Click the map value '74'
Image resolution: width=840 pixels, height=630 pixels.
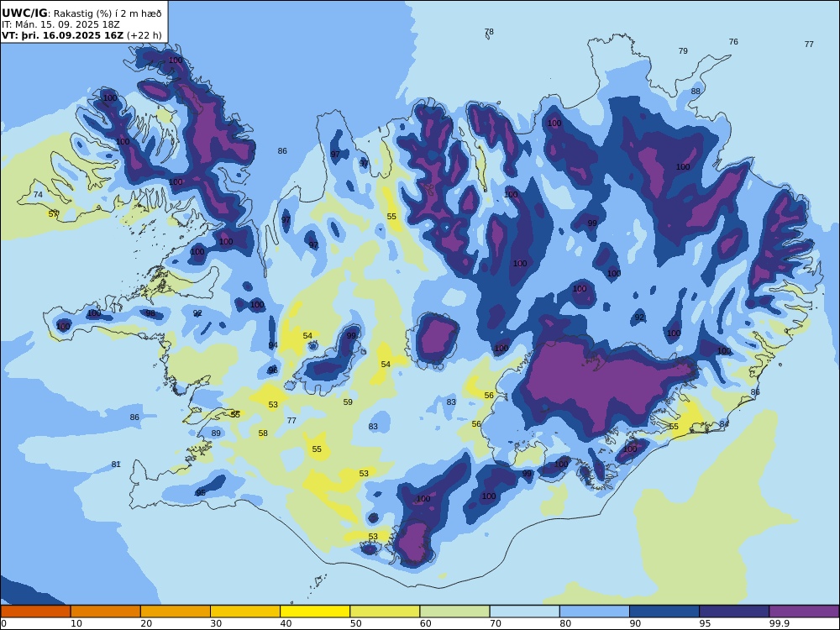pos(38,195)
